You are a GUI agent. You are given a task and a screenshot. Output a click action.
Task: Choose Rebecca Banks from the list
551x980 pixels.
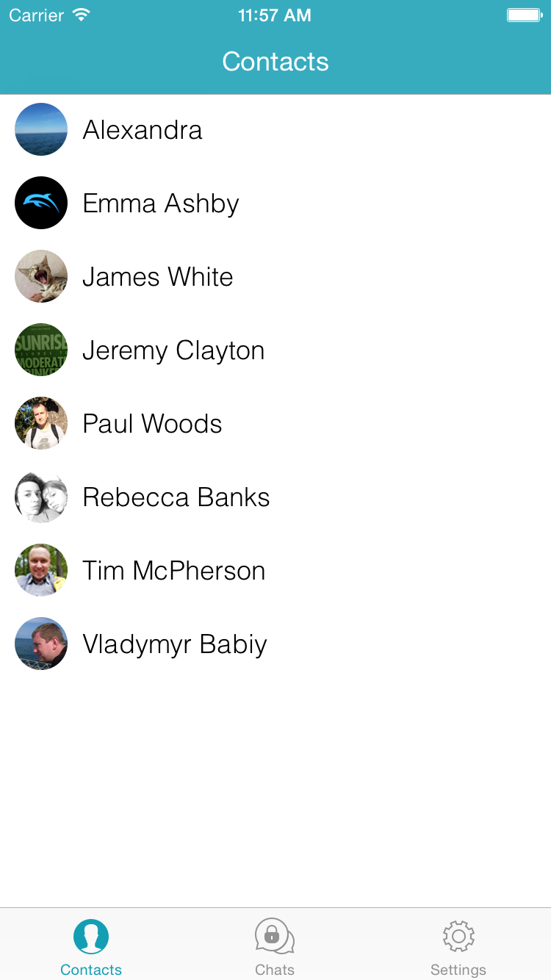point(275,497)
